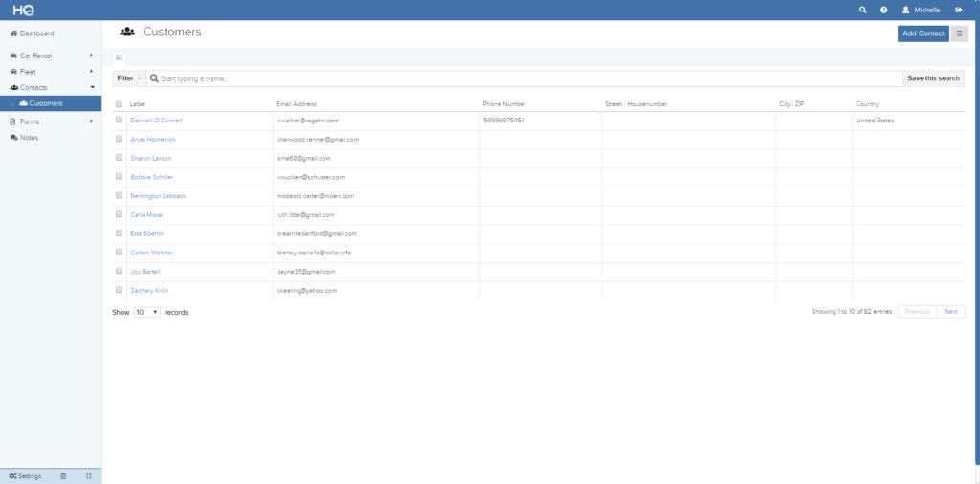The height and width of the screenshot is (484, 980).
Task: Check the box for Joy Bartell
Action: [119, 271]
